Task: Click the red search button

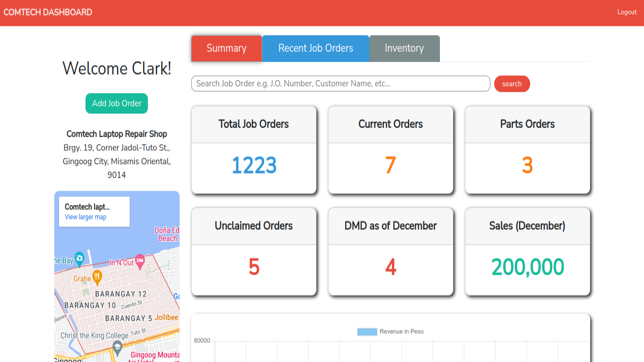Action: pyautogui.click(x=512, y=84)
